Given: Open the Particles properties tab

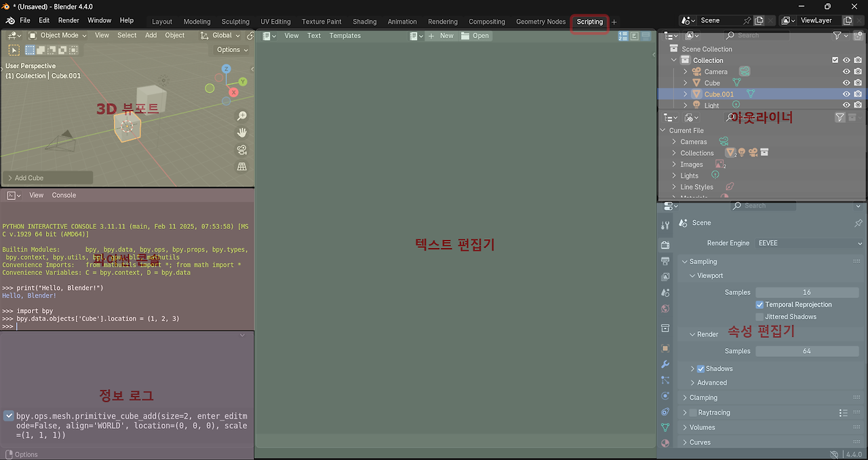Looking at the screenshot, I should pos(665,380).
